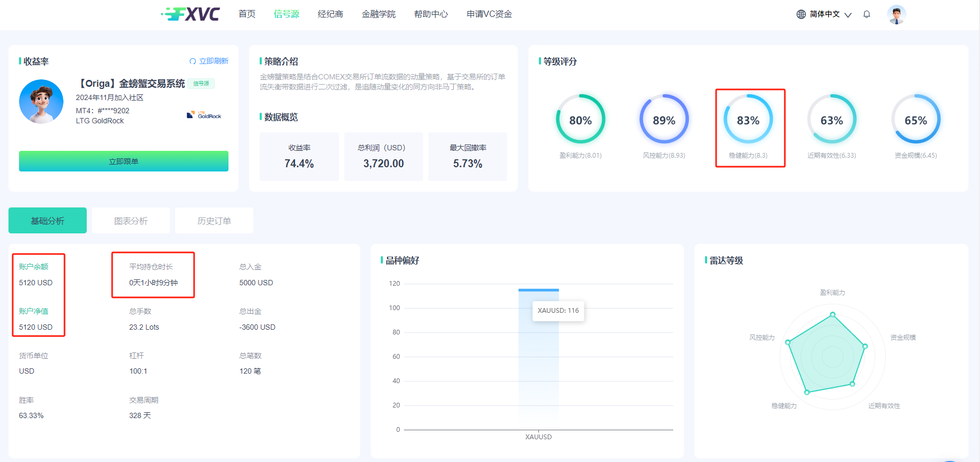Viewport: 980px width, 462px height.
Task: Open the user avatar menu
Action: (x=896, y=14)
